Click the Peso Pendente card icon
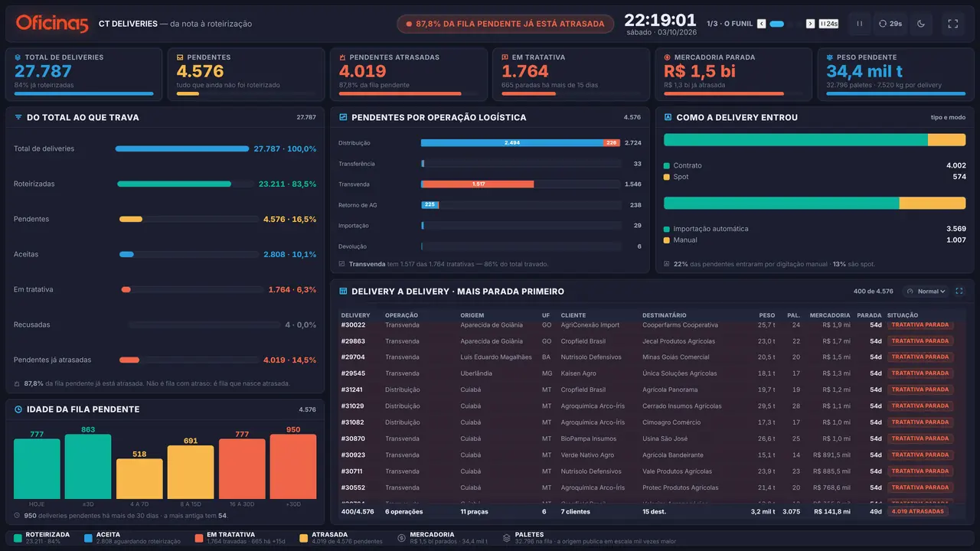 [x=830, y=57]
